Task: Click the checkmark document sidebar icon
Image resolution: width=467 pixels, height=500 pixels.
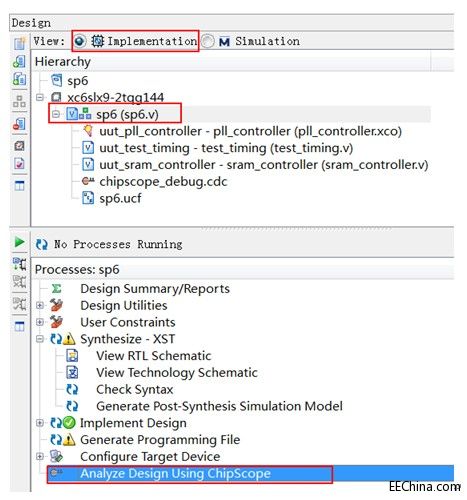Action: coord(19,164)
